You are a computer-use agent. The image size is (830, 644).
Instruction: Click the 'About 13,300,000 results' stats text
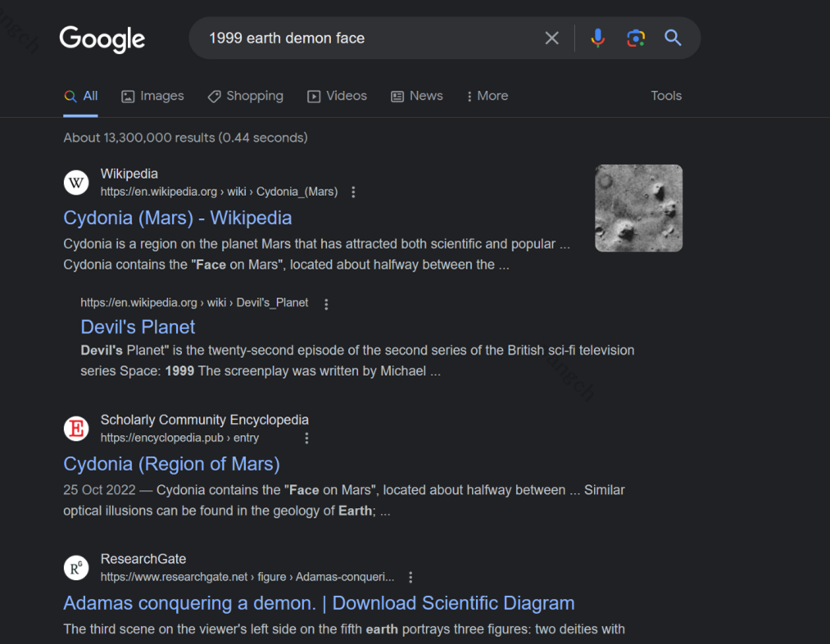[x=185, y=138]
